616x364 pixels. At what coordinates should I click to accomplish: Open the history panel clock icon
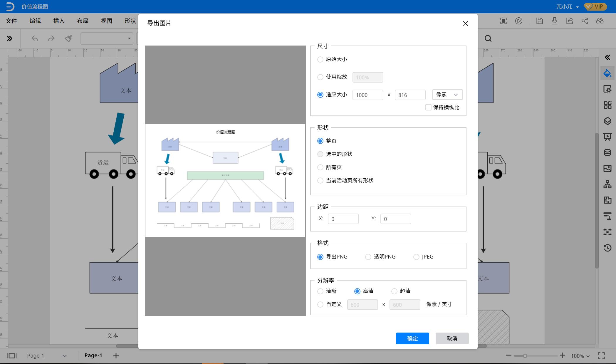608,248
